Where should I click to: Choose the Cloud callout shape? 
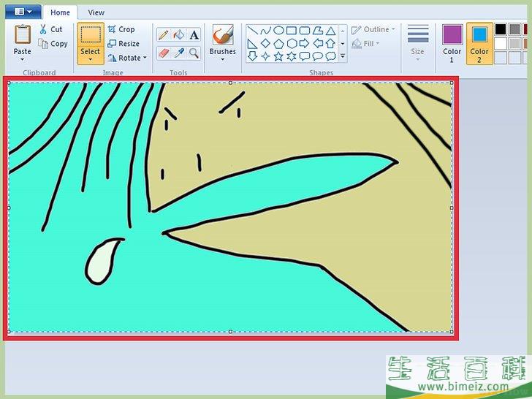click(x=330, y=56)
